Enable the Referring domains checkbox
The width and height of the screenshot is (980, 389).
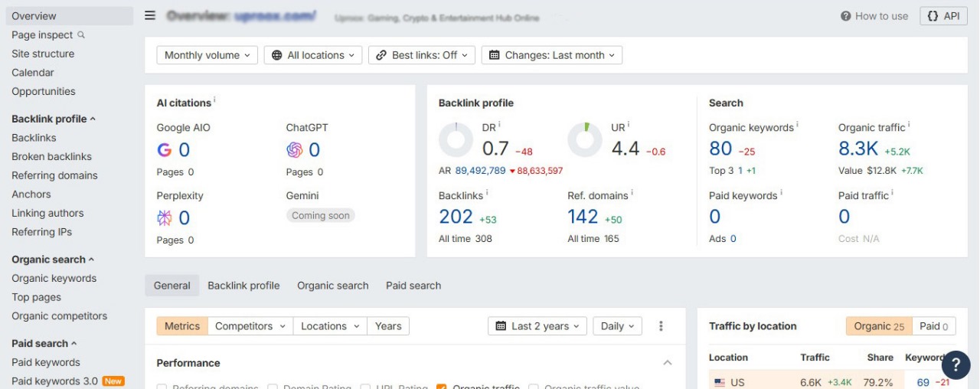click(162, 387)
